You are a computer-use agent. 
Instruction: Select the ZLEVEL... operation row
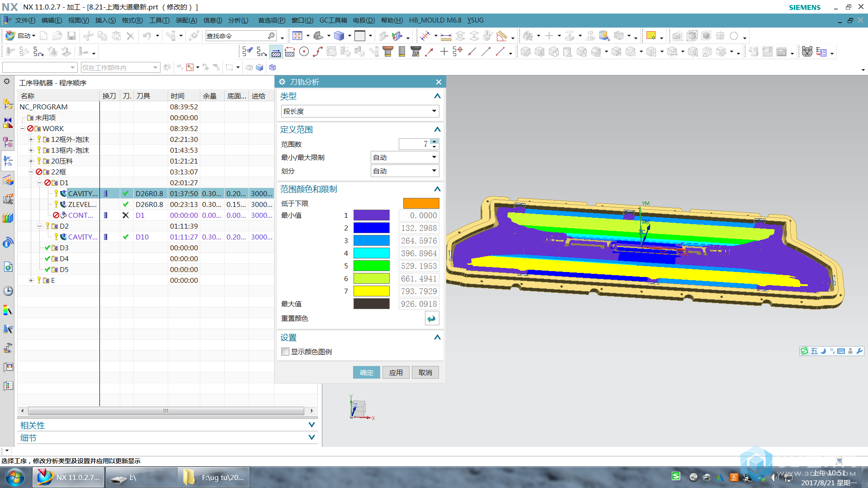[146, 204]
